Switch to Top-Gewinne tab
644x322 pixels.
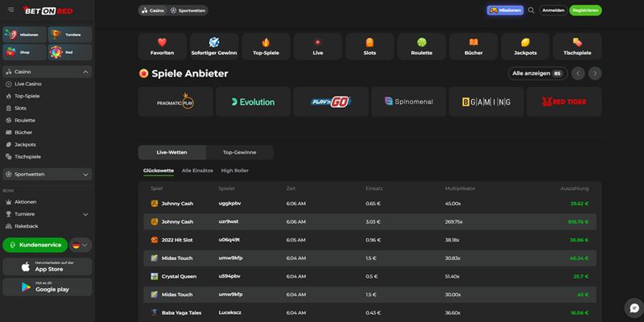(x=239, y=152)
